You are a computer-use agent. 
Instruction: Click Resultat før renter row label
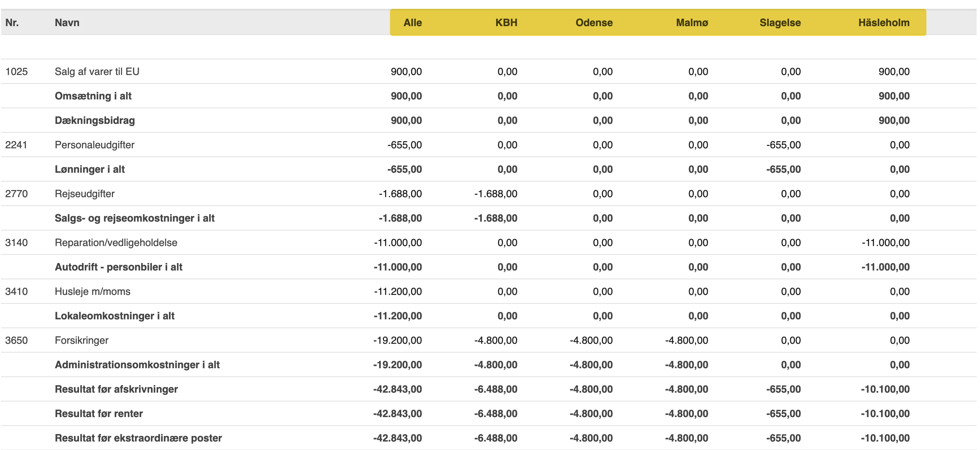pyautogui.click(x=99, y=413)
